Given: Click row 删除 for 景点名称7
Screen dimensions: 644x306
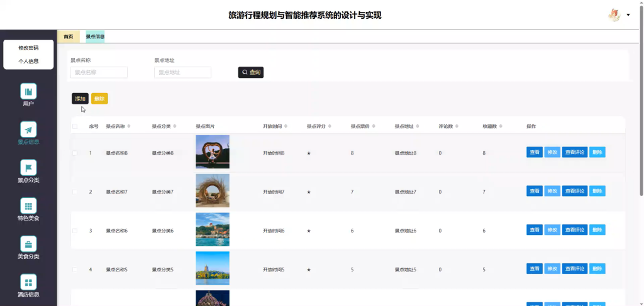Looking at the screenshot, I should point(597,191).
